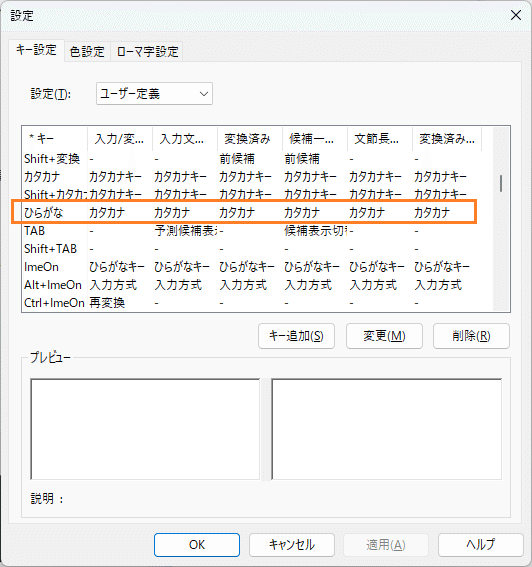The image size is (532, 567).
Task: Open help with the ヘルプ button
Action: pyautogui.click(x=481, y=545)
